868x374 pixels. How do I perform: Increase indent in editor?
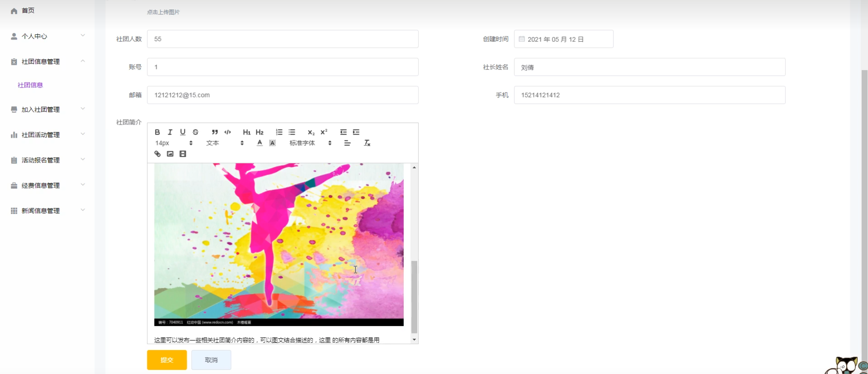pos(356,132)
